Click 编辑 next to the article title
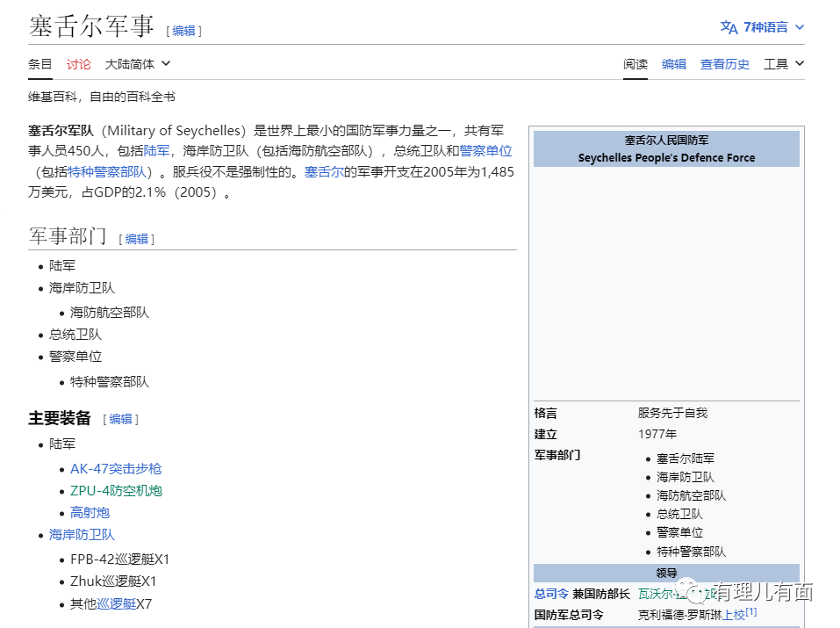 (x=183, y=30)
